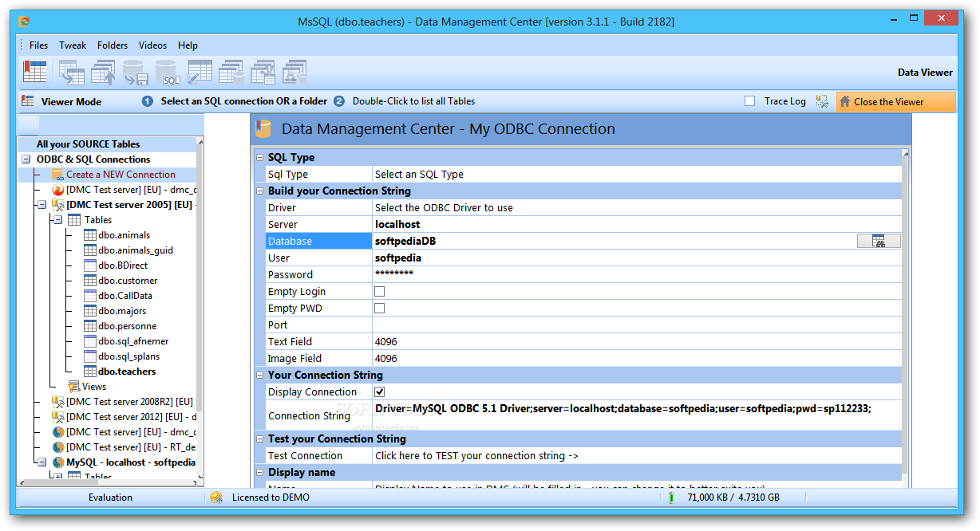Click the table edit pencil toolbar icon

[200, 72]
